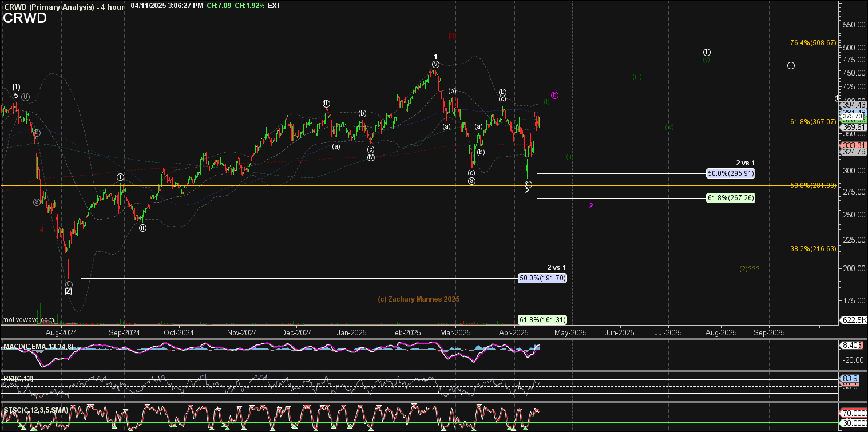Select the 61.8%(367.07) Fibonacci label

click(813, 122)
